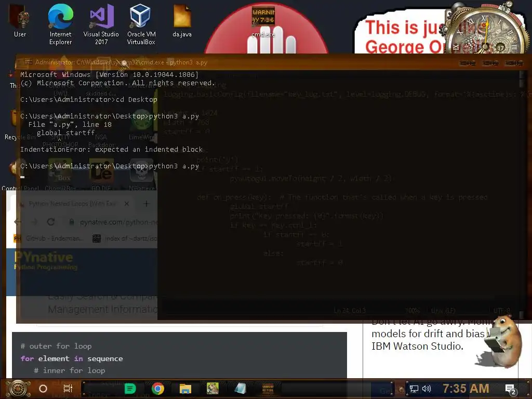Click the cmd title bar text
532x399 pixels.
point(121,62)
